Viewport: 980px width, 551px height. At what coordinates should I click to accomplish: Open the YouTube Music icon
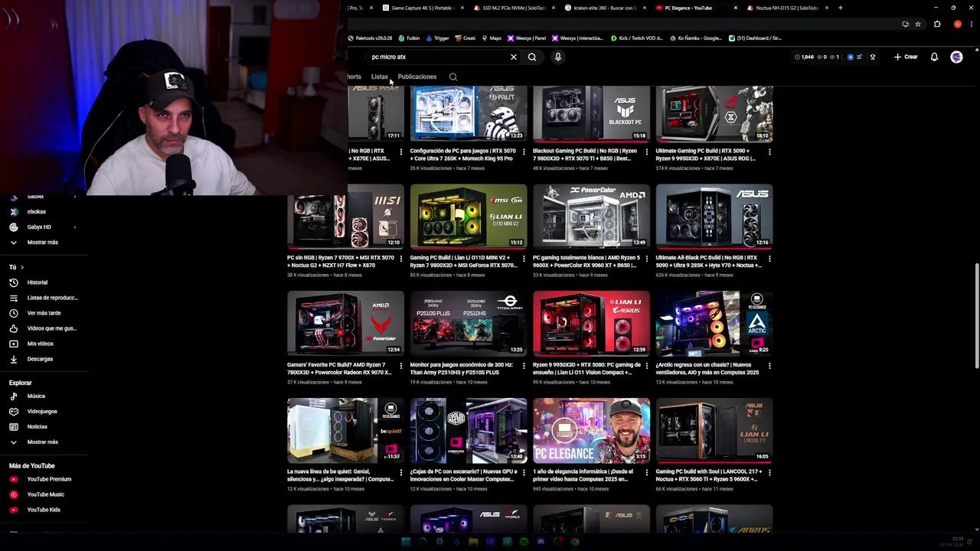[x=14, y=494]
